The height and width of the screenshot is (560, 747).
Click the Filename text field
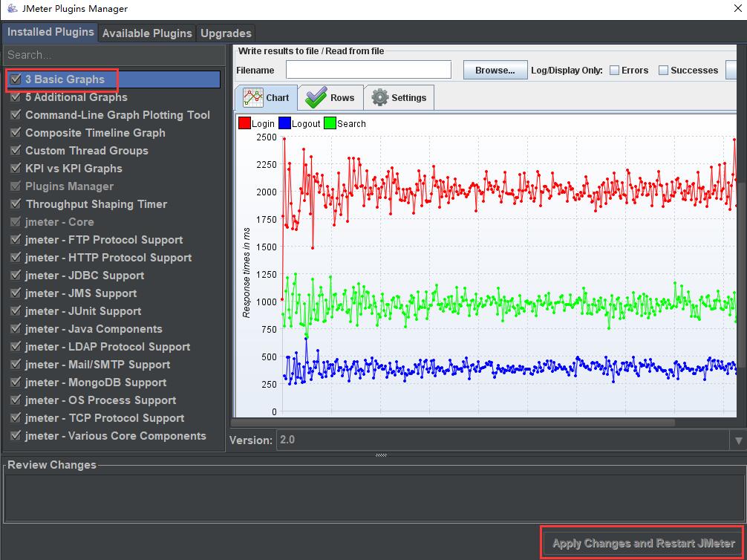pos(368,70)
